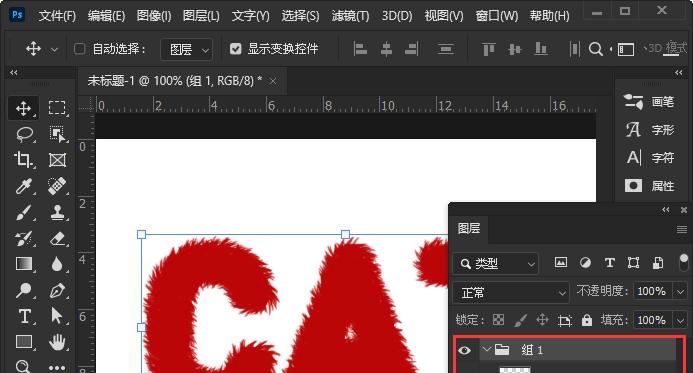Hide the 组 1 layer group
The height and width of the screenshot is (373, 693).
point(464,350)
